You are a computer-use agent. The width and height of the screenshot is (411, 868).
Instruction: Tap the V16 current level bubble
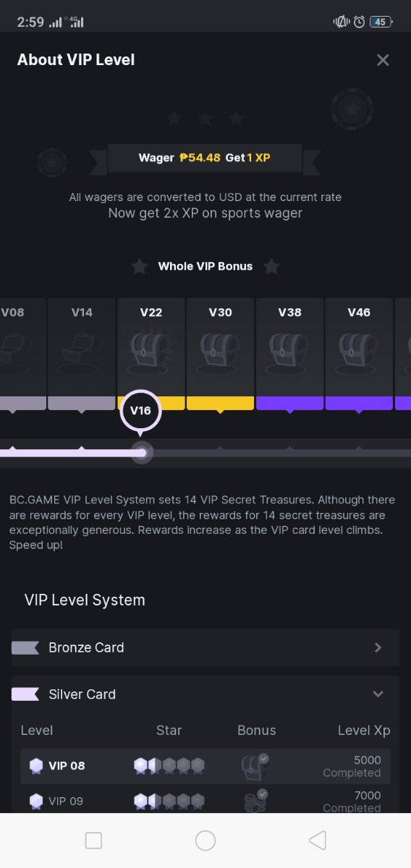pyautogui.click(x=140, y=411)
